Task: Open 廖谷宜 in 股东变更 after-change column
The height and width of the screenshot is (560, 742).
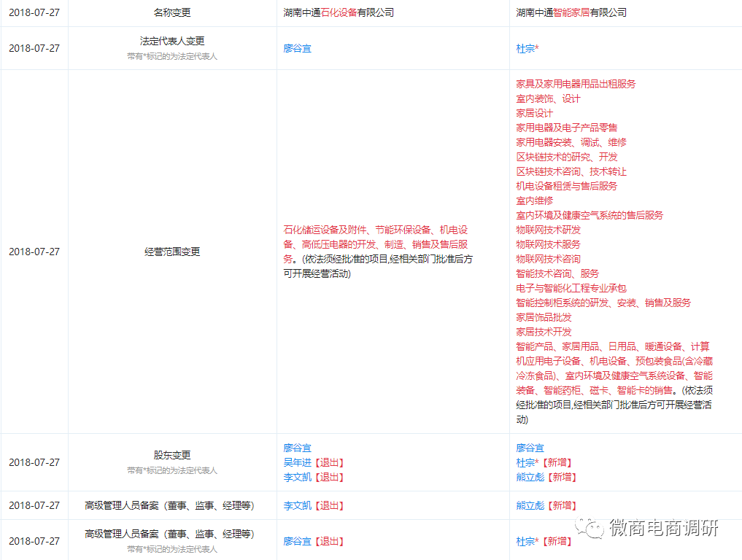Action: pos(530,448)
